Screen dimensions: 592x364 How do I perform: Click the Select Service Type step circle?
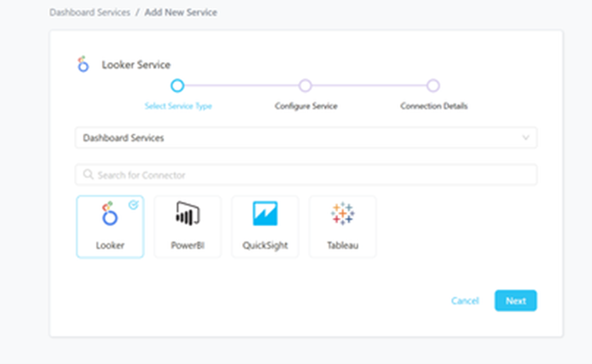pos(178,85)
